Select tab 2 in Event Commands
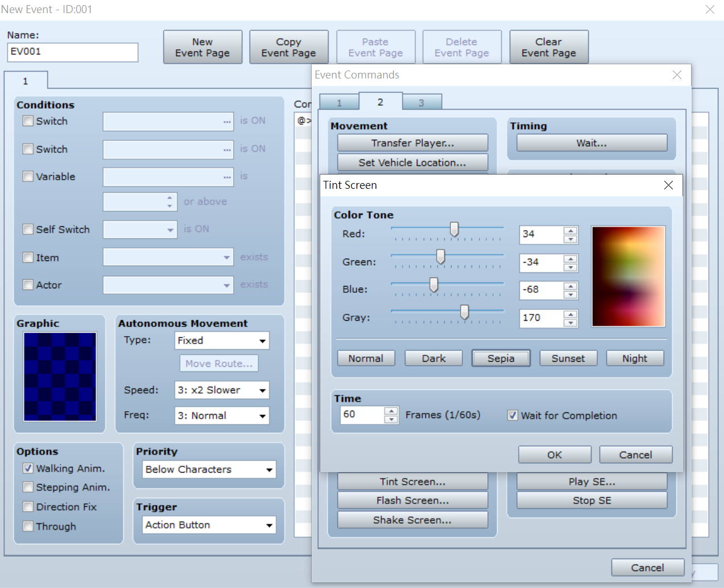Screen dimensions: 724x588 380,101
